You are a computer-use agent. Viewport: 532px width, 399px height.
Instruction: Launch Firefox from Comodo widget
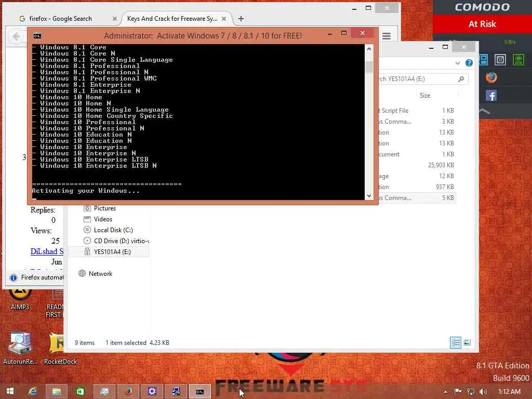491,78
